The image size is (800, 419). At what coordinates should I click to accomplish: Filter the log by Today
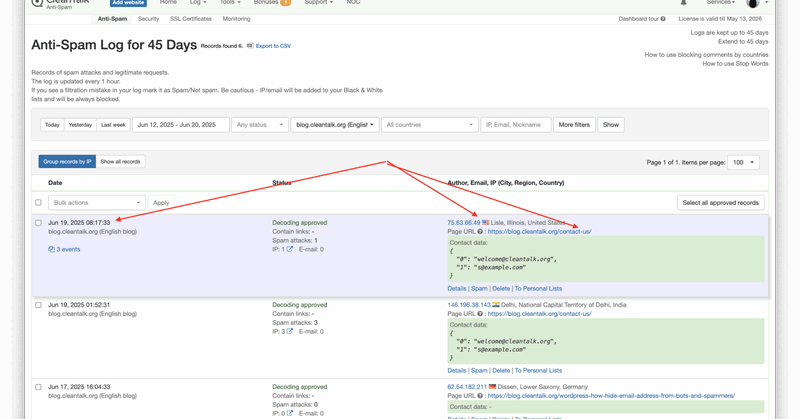(x=52, y=125)
